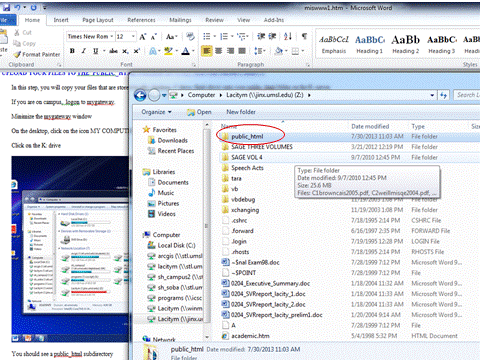This screenshot has width=480, height=360.
Task: Click the shading paint bucket icon
Action: (x=278, y=51)
